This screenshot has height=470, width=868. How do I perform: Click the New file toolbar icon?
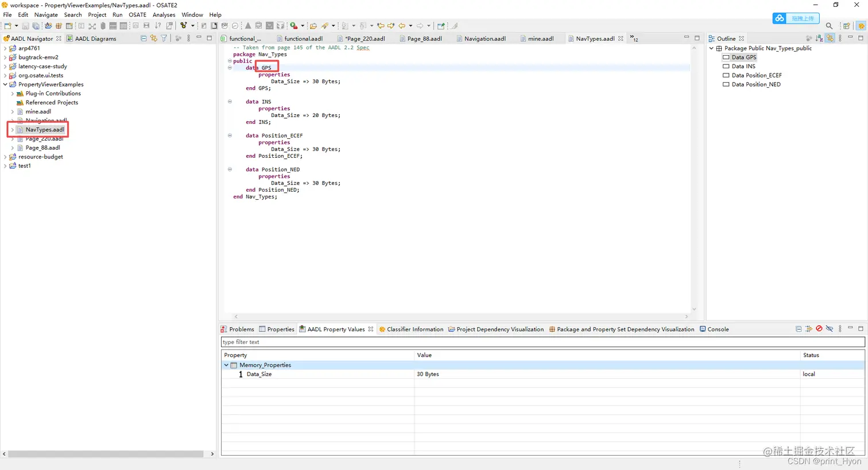tap(8, 26)
